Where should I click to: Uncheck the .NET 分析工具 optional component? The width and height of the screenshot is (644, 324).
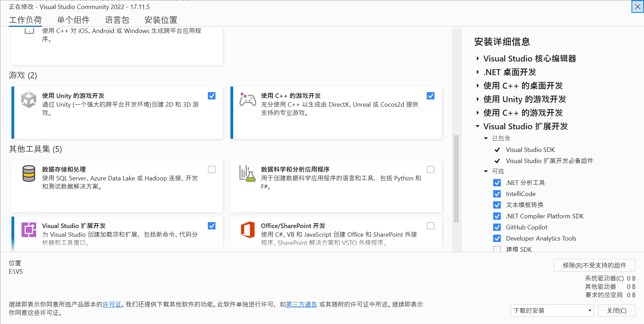click(497, 183)
